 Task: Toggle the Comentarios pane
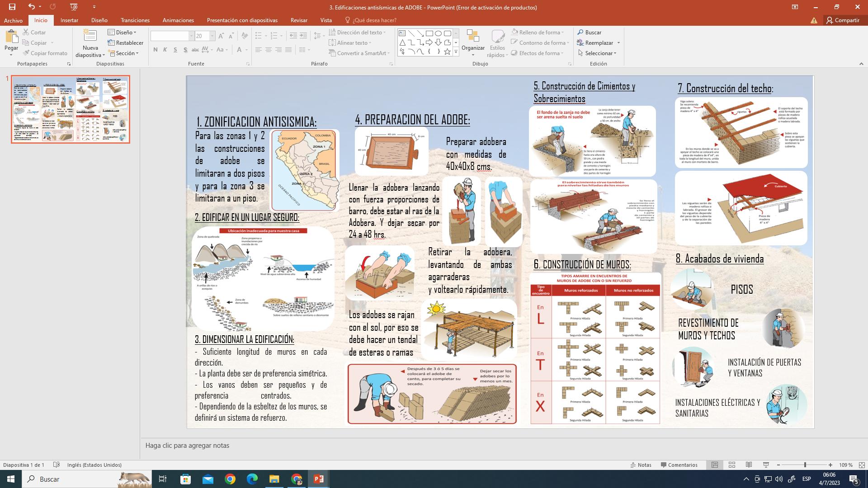679,465
